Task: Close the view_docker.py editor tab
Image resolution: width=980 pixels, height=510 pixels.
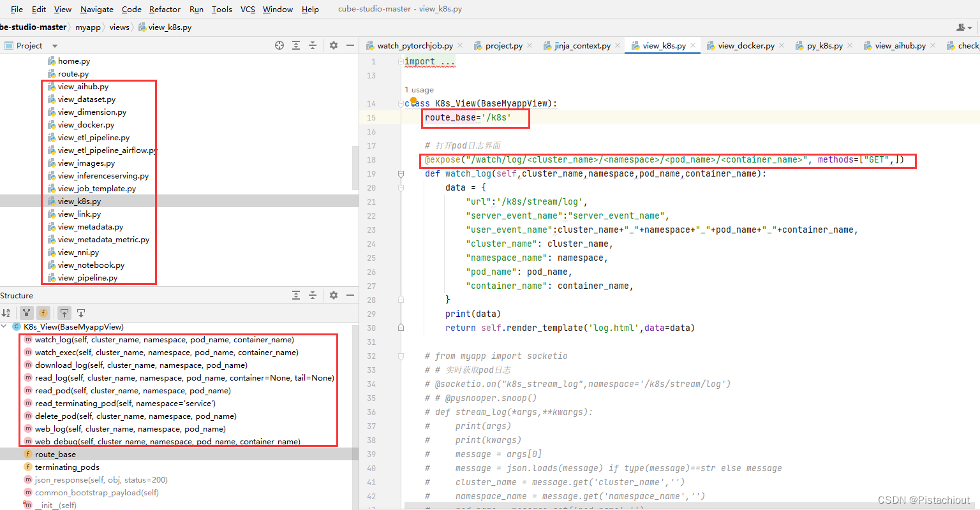Action: pyautogui.click(x=782, y=45)
